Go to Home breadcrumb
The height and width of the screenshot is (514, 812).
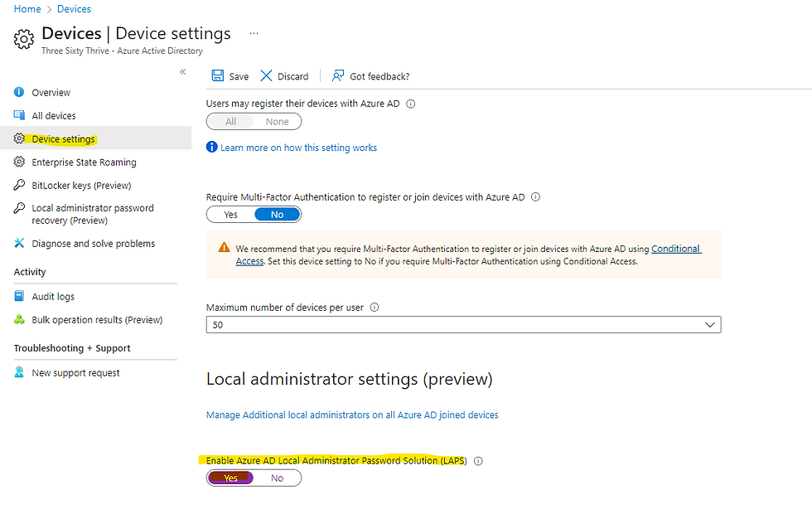click(x=27, y=9)
